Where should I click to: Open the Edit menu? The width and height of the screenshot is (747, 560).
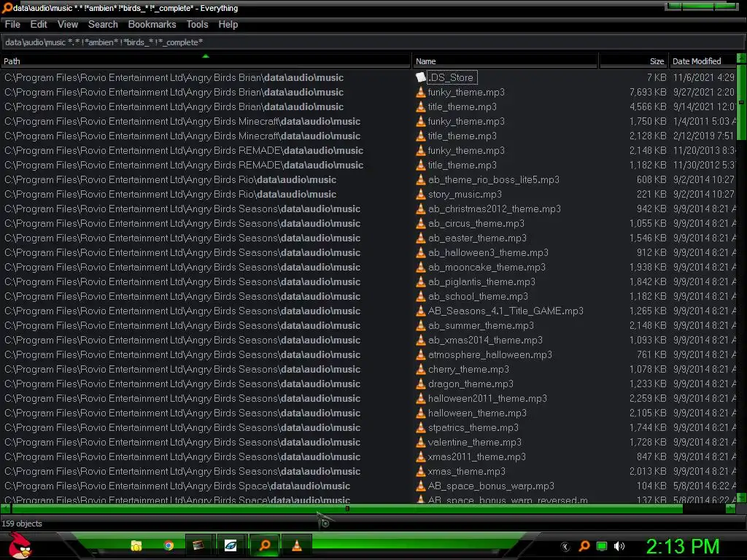coord(39,24)
